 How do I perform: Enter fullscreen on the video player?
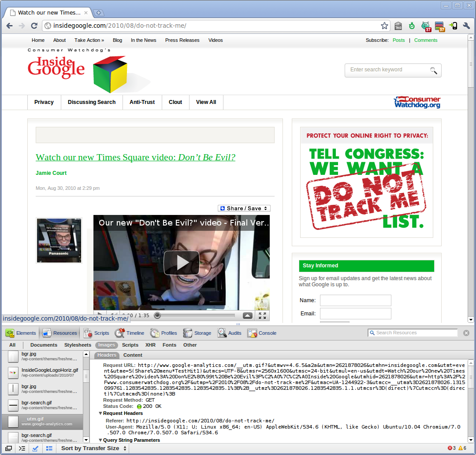[x=263, y=315]
